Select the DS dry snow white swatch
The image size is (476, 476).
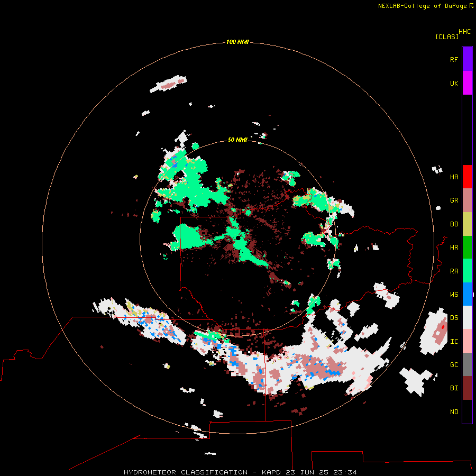coord(467,317)
